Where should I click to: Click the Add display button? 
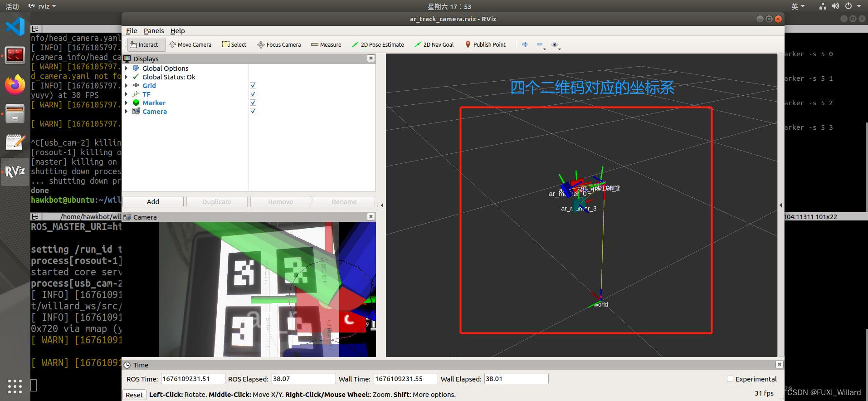click(153, 201)
